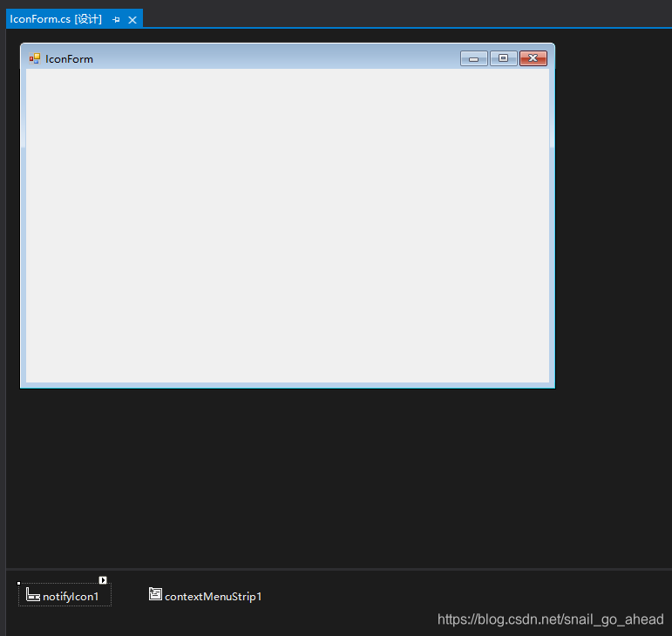
Task: Click the IconForm title bar icon
Action: click(x=35, y=58)
